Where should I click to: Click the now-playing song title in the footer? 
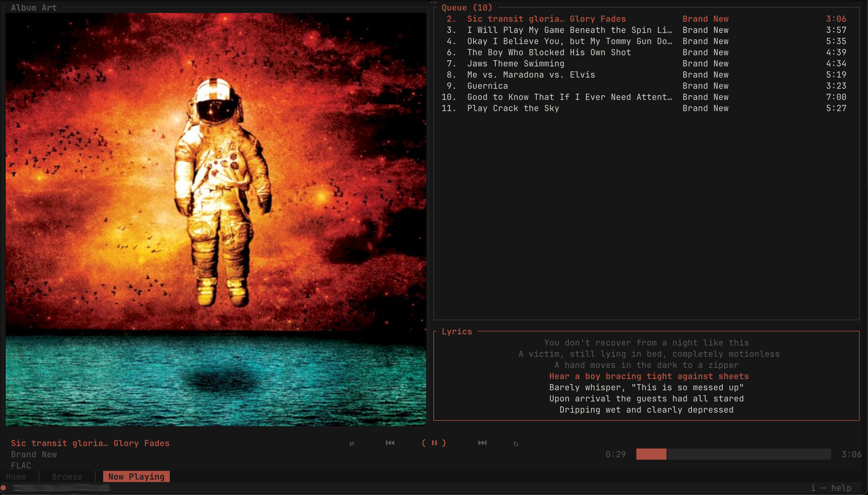point(90,443)
